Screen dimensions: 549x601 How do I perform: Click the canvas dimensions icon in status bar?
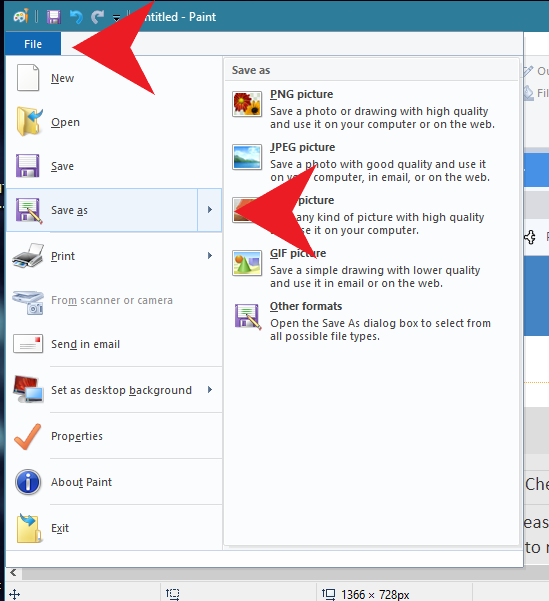[329, 594]
